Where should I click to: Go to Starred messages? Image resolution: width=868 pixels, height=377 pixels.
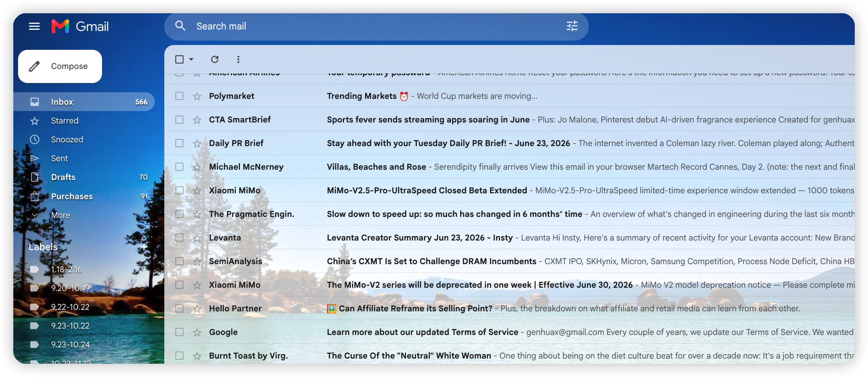84,121
